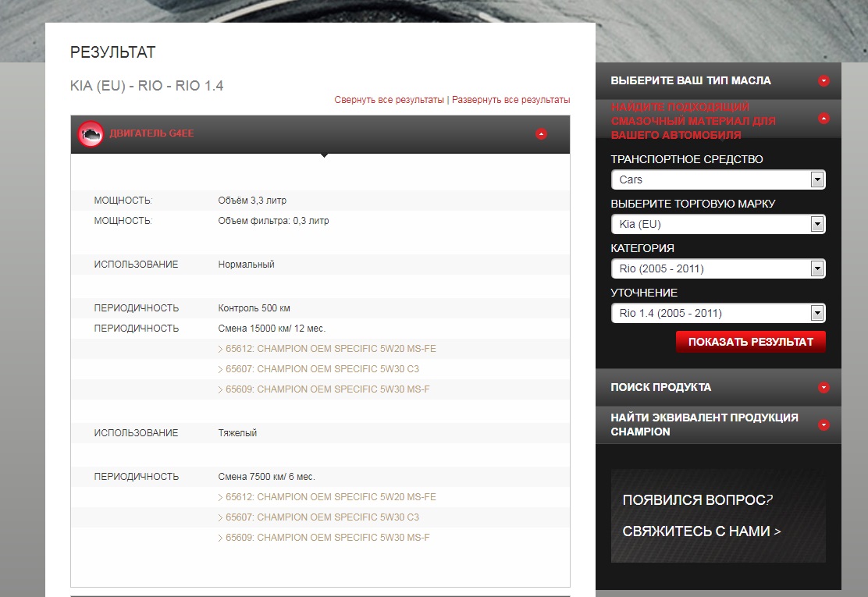The image size is (868, 597).
Task: Open the ВЫБЕРИТЕ ВАШ ТИП МАСЛА panel
Action: (x=718, y=81)
